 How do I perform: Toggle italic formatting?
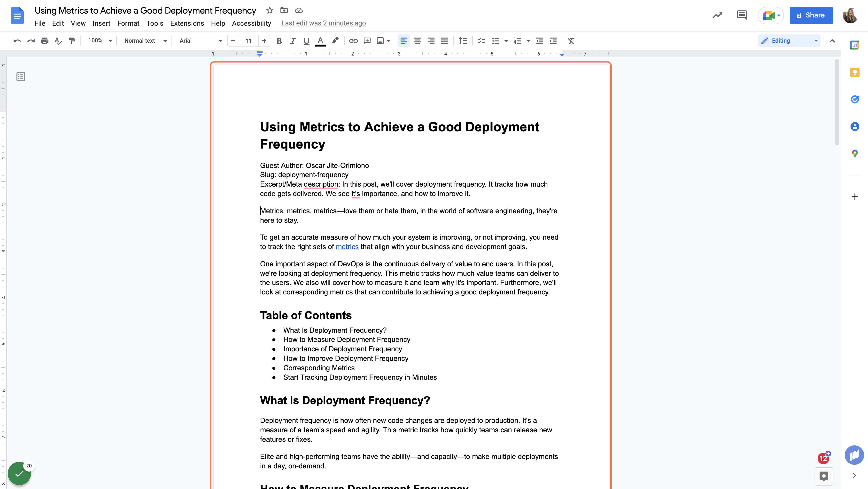293,41
